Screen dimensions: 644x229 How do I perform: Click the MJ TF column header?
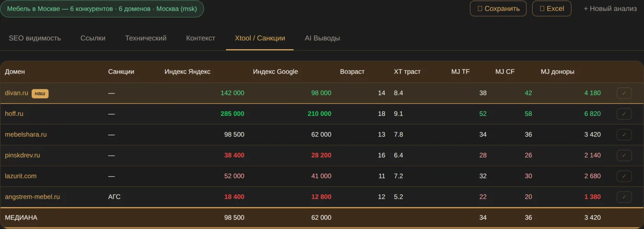(460, 72)
